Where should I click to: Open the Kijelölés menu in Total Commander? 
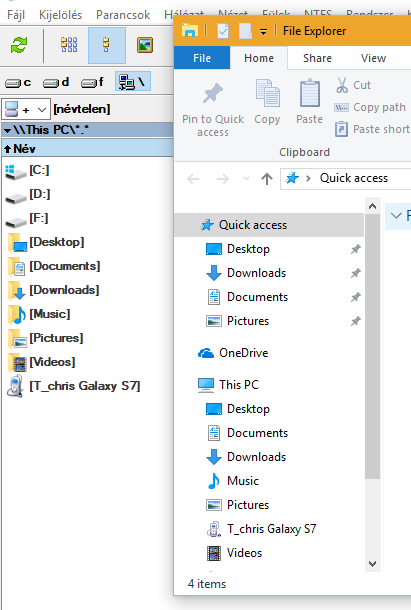tap(60, 15)
